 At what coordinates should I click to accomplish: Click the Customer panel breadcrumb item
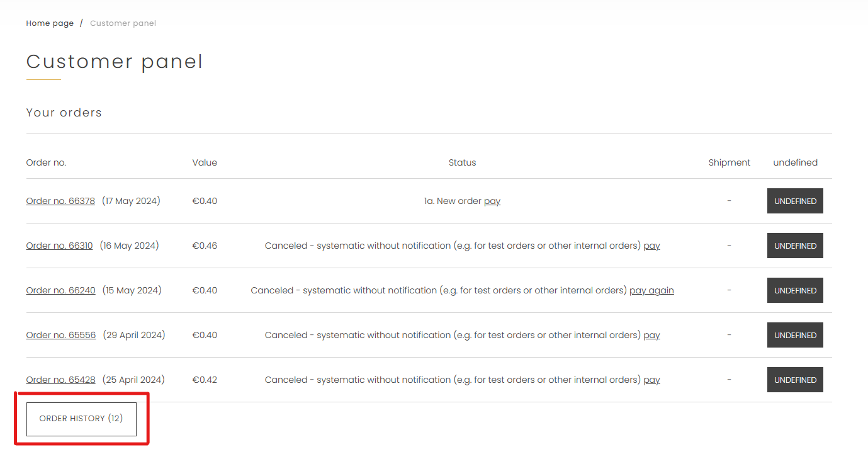123,23
